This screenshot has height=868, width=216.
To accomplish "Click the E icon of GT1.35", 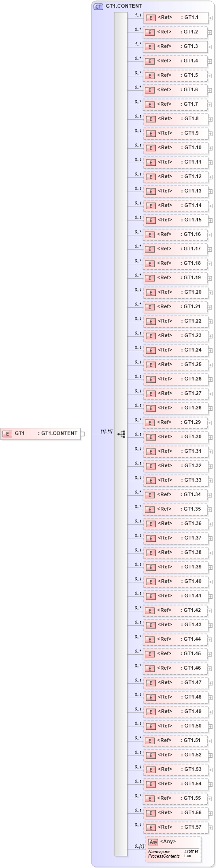I will (150, 509).
